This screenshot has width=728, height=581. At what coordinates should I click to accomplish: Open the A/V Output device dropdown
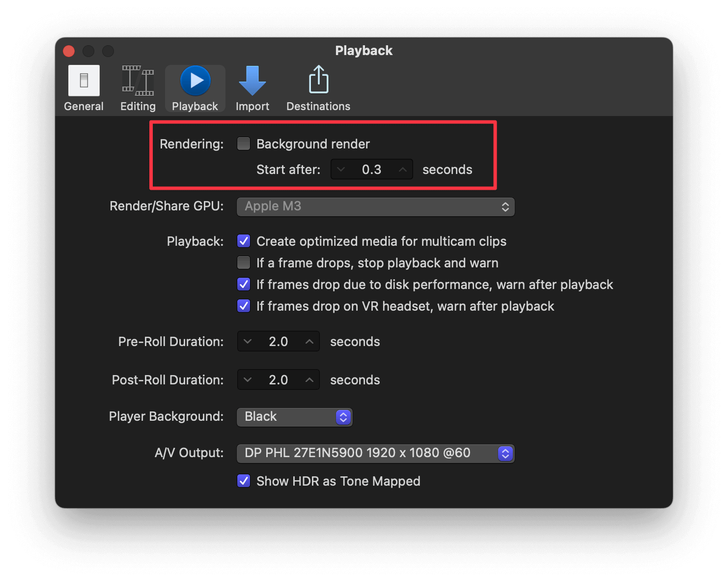pyautogui.click(x=376, y=453)
